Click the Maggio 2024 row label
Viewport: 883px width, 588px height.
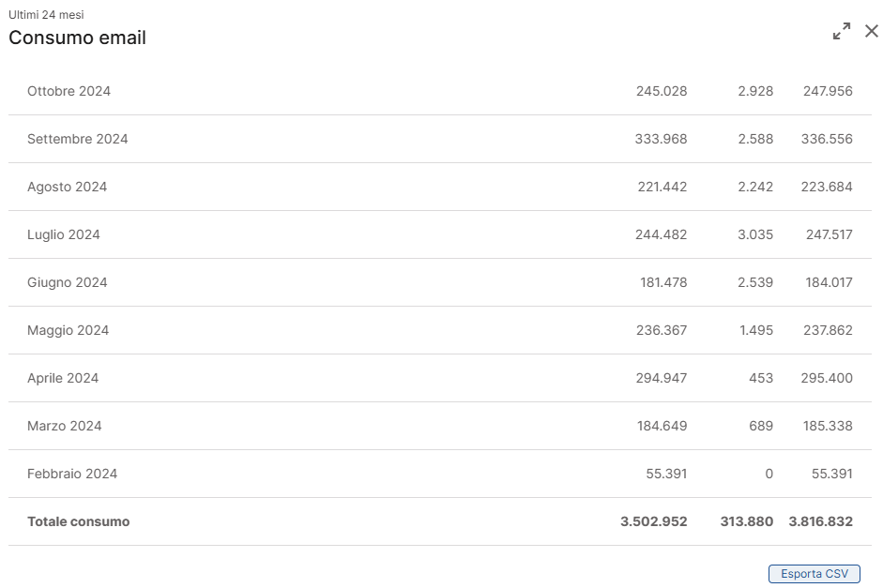click(69, 330)
